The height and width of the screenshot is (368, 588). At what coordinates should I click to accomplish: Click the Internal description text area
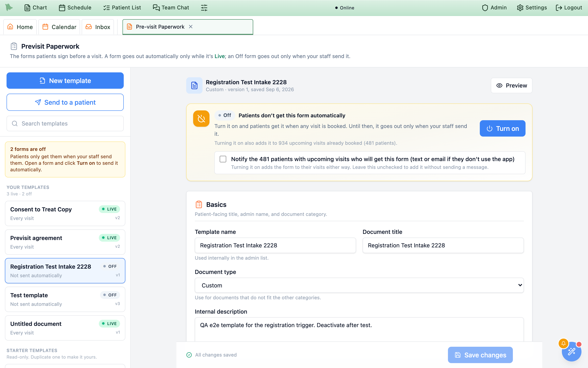(359, 329)
